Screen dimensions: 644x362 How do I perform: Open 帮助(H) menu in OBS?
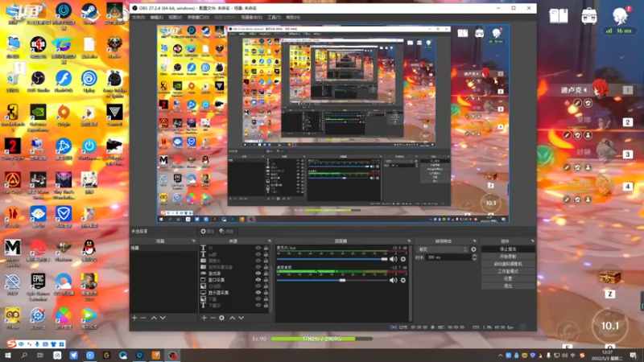[x=293, y=17]
